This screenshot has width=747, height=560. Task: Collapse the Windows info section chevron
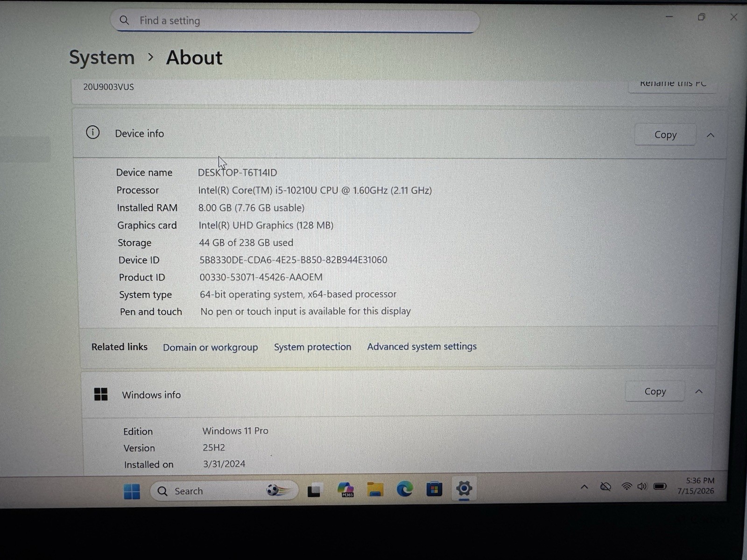point(699,391)
